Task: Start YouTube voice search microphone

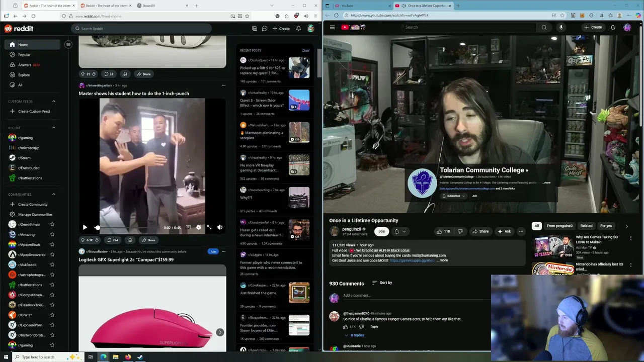Action: [561, 27]
